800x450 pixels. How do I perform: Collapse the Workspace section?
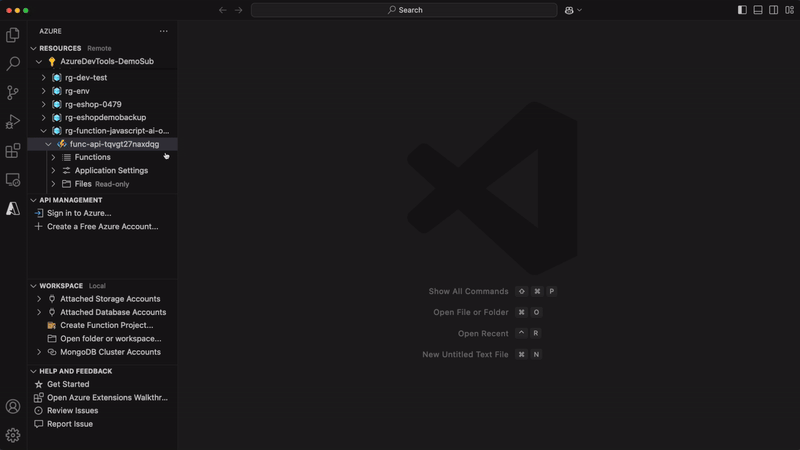33,286
